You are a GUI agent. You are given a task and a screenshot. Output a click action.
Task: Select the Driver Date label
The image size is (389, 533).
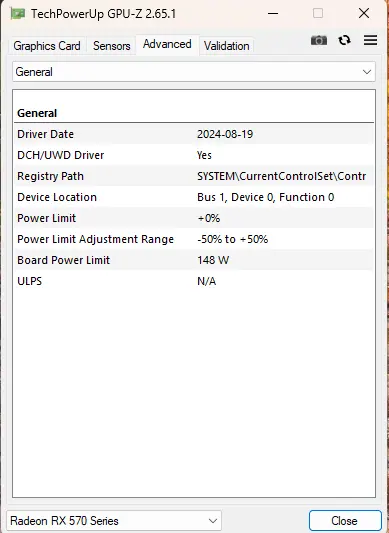[x=46, y=134]
